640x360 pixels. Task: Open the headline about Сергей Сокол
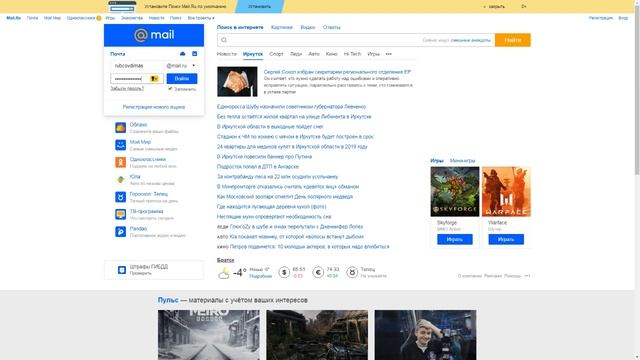[x=337, y=72]
